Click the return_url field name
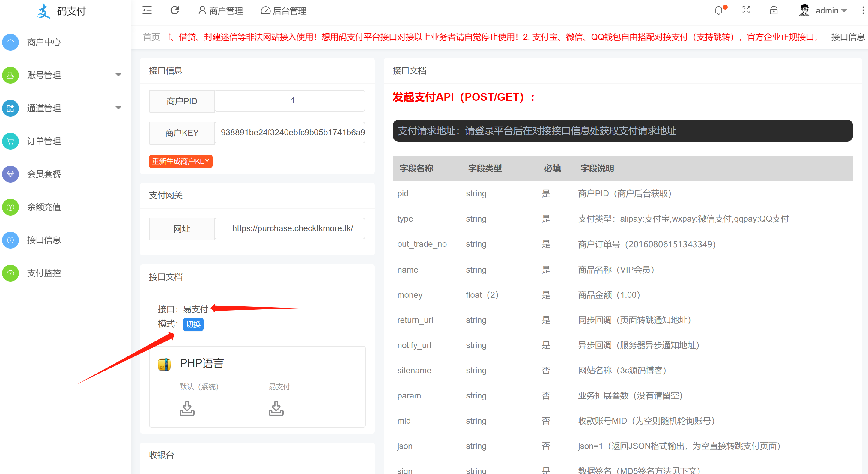 click(415, 320)
